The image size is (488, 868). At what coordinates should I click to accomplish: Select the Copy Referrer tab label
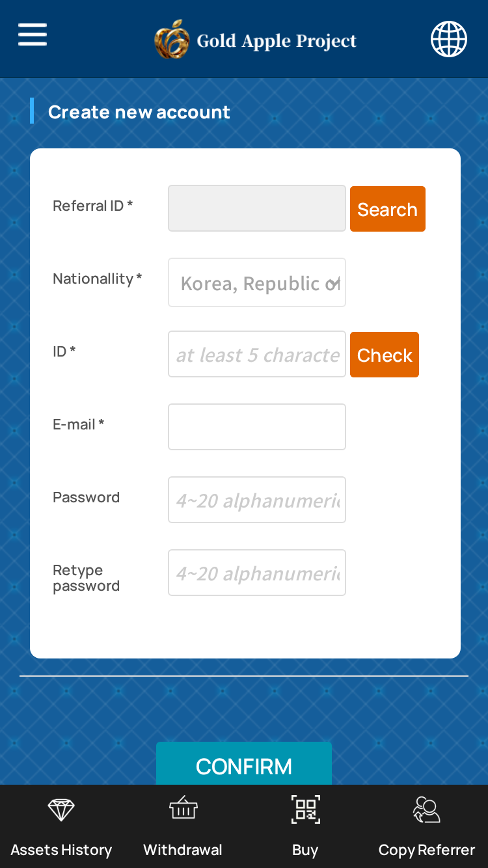tap(427, 850)
